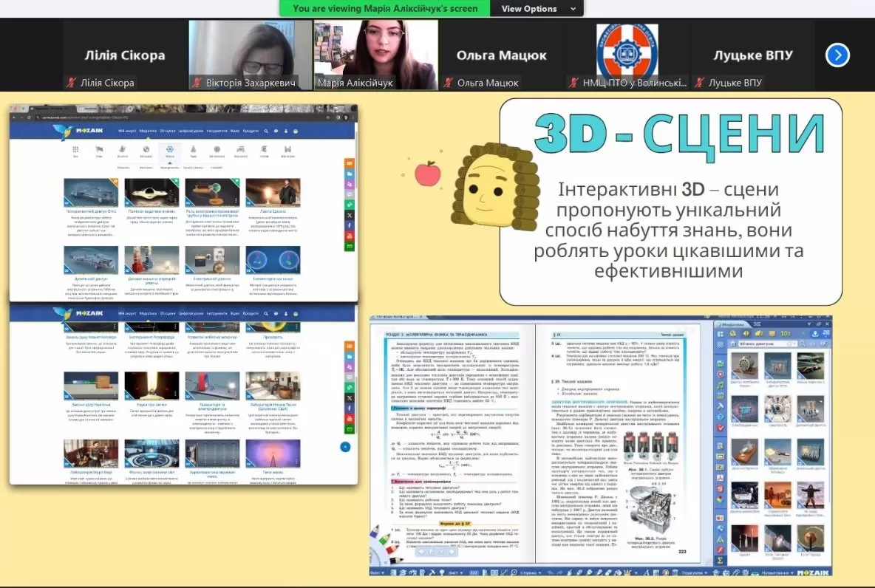Open the Медіатека menu in top browser
This screenshot has width=875, height=588.
coord(148,130)
